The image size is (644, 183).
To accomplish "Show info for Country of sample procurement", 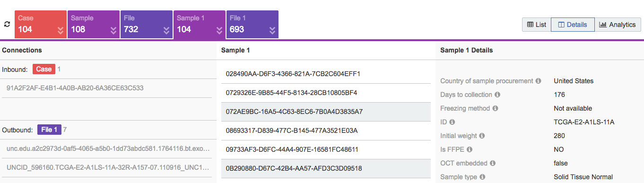I will 538,81.
